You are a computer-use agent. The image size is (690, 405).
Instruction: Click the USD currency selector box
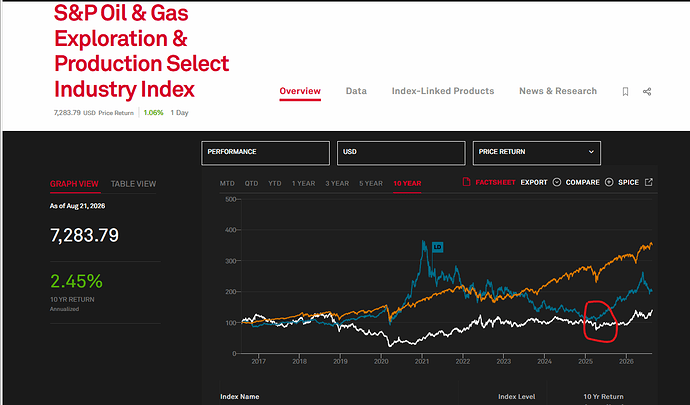click(x=401, y=153)
